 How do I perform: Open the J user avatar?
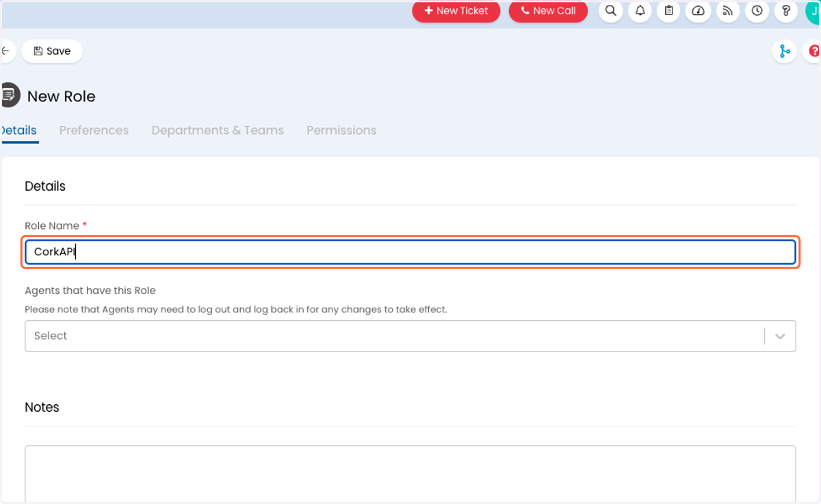tap(813, 11)
